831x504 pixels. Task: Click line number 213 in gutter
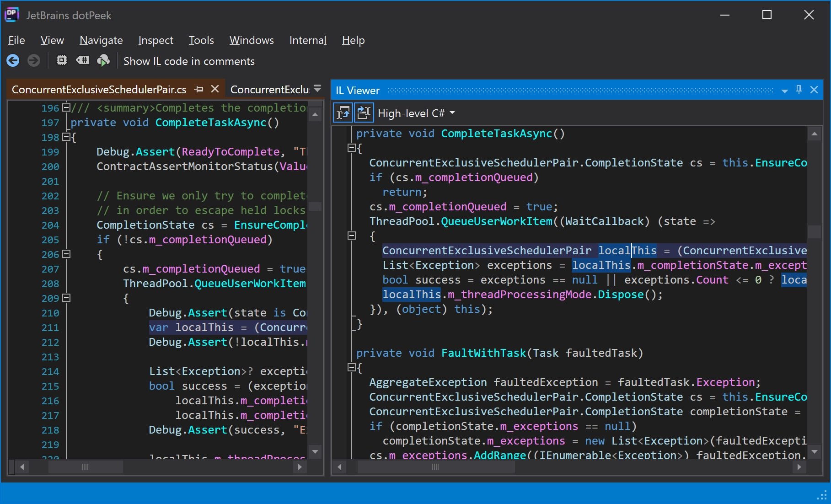point(50,357)
